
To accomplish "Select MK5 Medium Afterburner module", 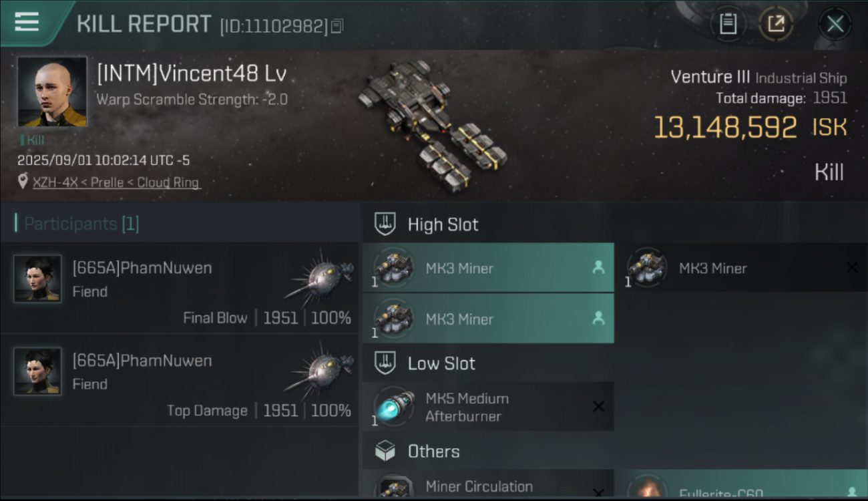I will click(x=488, y=407).
